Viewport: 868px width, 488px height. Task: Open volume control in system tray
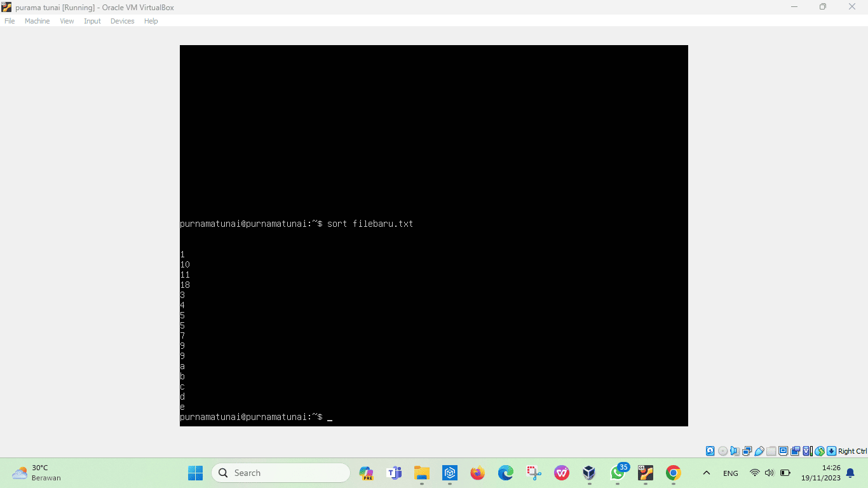coord(770,473)
